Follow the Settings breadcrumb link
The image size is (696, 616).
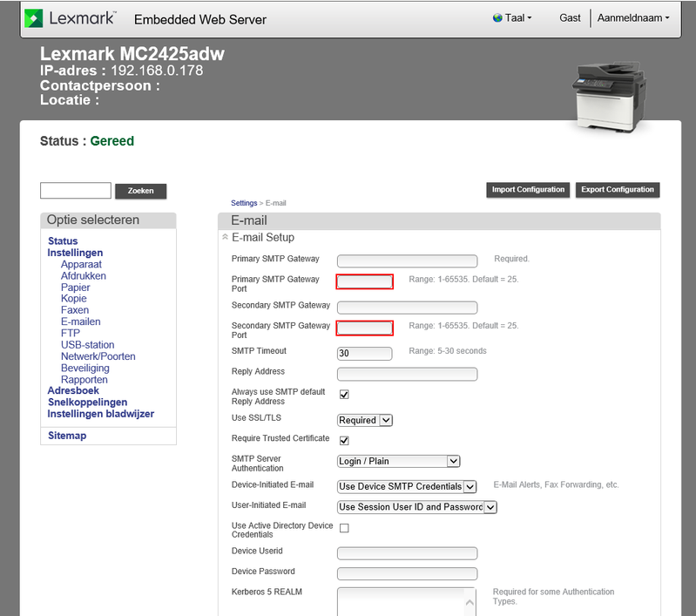tap(243, 203)
